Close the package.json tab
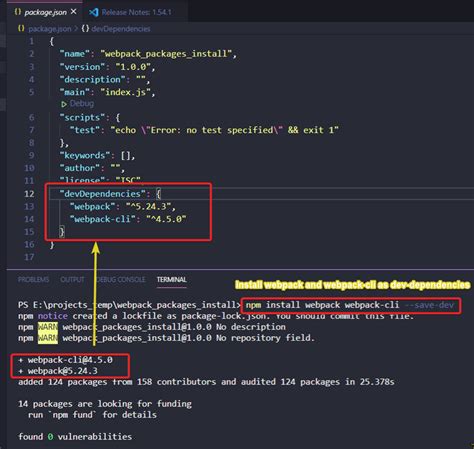474x449 pixels. tap(74, 12)
